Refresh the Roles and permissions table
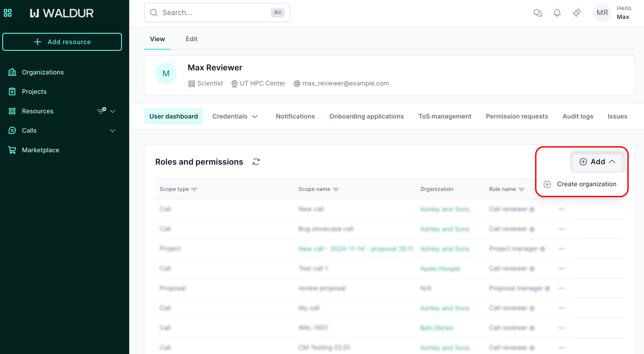The width and height of the screenshot is (644, 354). [x=256, y=162]
